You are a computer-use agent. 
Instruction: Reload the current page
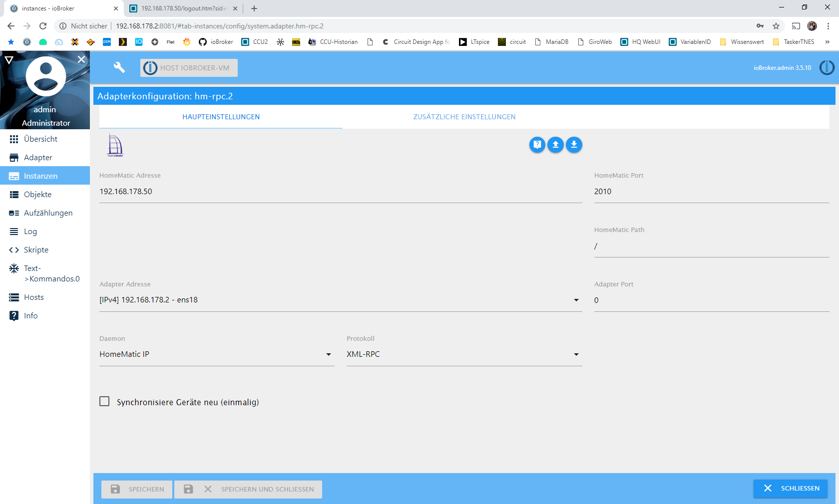click(43, 26)
